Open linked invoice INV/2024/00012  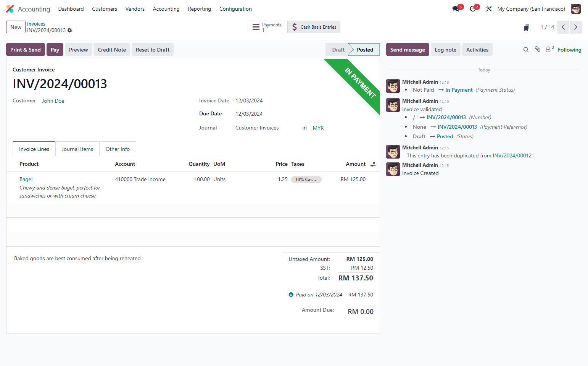coord(512,155)
